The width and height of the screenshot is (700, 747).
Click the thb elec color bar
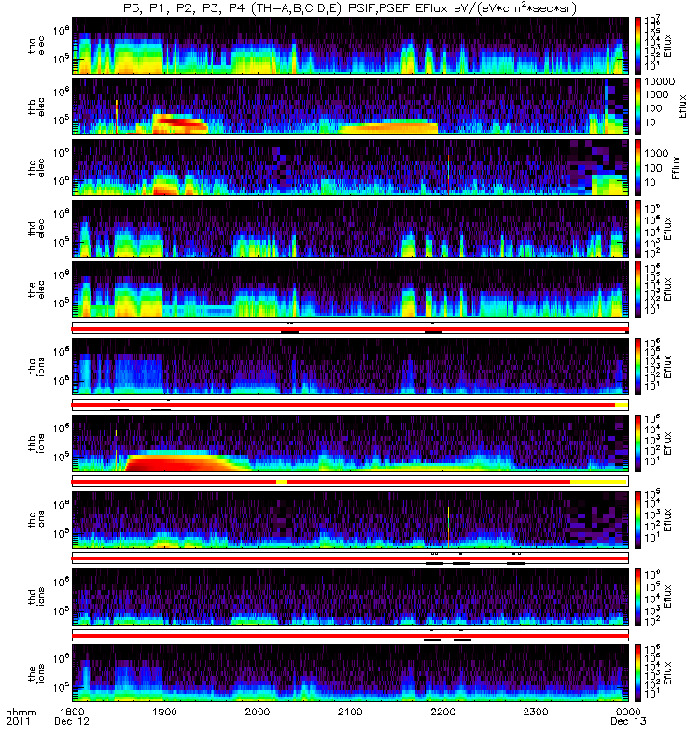tap(637, 106)
